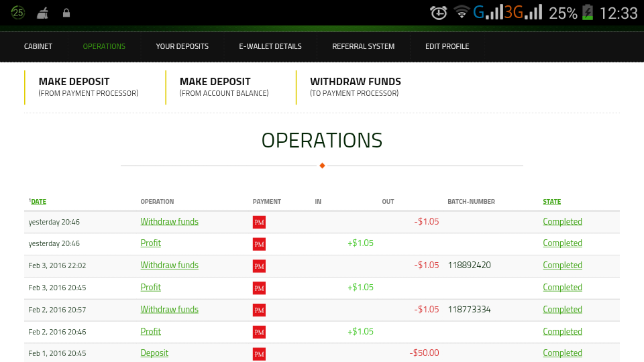644x362 pixels.
Task: Open E-Wallet Details page
Action: 270,46
